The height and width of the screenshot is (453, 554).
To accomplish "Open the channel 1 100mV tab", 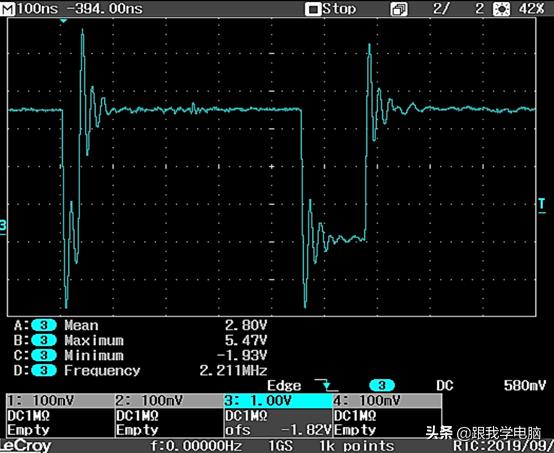I will click(x=61, y=401).
